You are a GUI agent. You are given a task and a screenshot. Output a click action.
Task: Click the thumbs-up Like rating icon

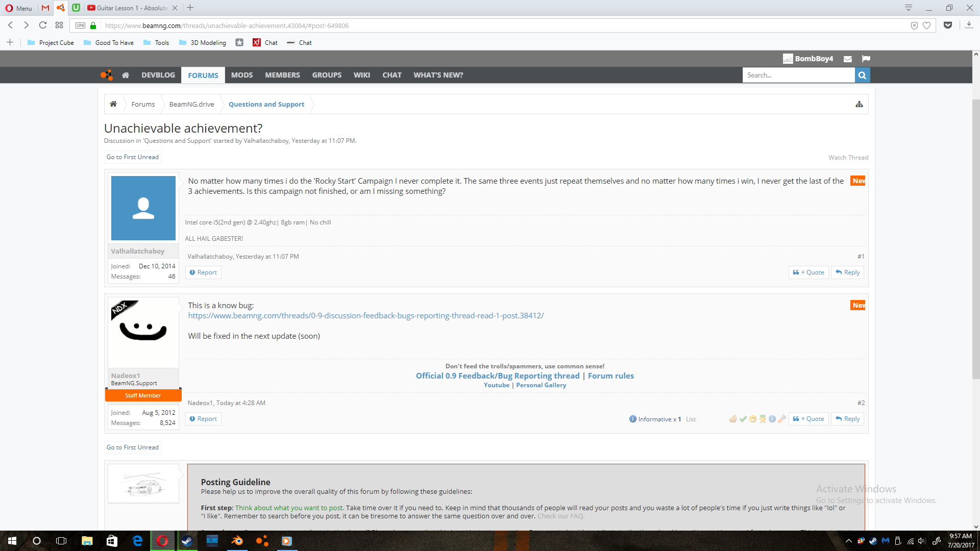coord(733,419)
